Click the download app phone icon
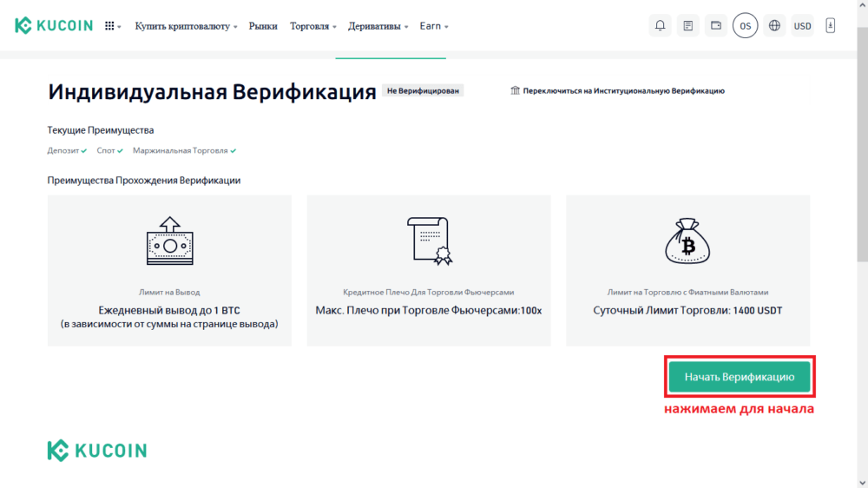This screenshot has height=488, width=868. pyautogui.click(x=831, y=26)
